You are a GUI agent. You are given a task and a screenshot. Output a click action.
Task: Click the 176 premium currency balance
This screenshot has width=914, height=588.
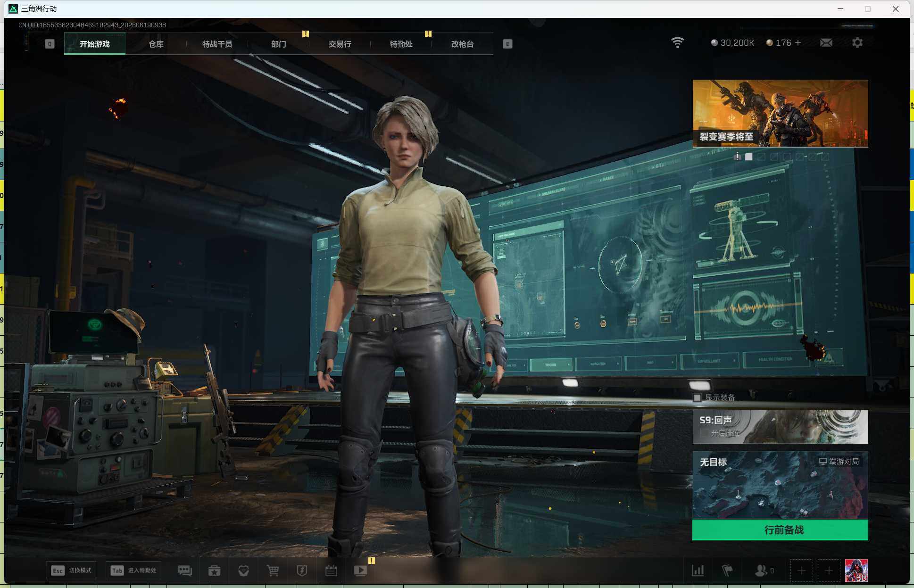click(779, 43)
